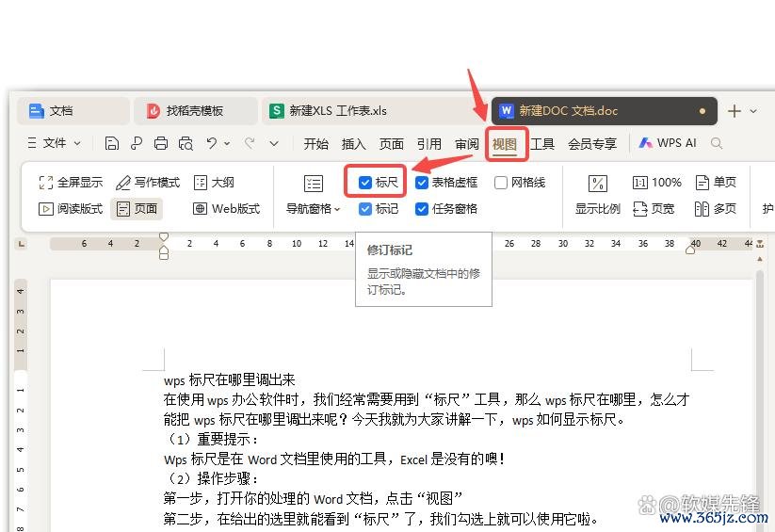Switch to Web版式 layout
Screen dimensions: 775x532
226,209
